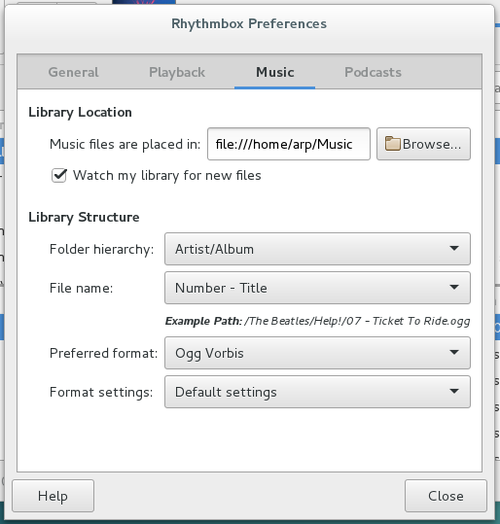This screenshot has width=500, height=524.
Task: Click the arrow on the Folder hierarchy dropdown
Action: point(454,248)
